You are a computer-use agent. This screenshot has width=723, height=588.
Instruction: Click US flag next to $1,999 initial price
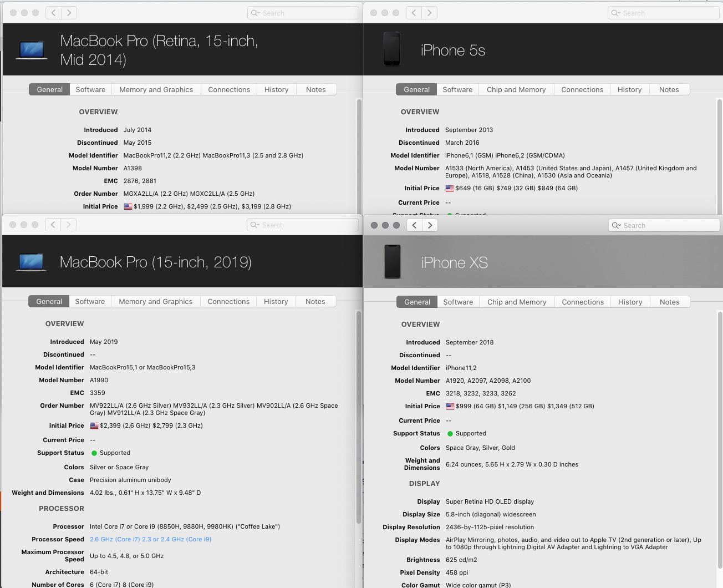(x=128, y=206)
